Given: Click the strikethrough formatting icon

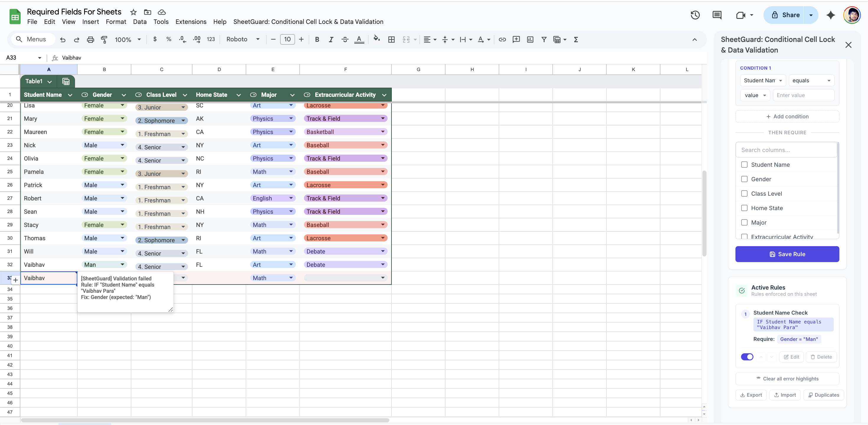Looking at the screenshot, I should 345,40.
